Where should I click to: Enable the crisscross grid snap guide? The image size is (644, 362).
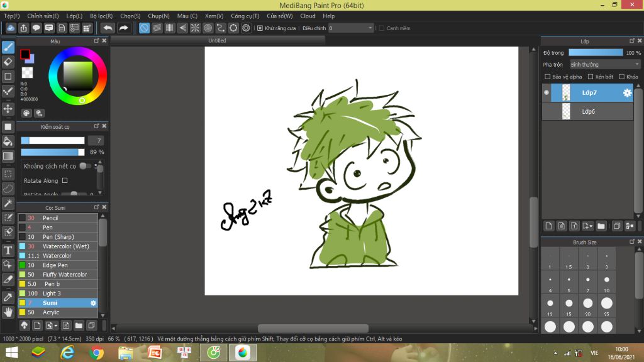coord(170,28)
